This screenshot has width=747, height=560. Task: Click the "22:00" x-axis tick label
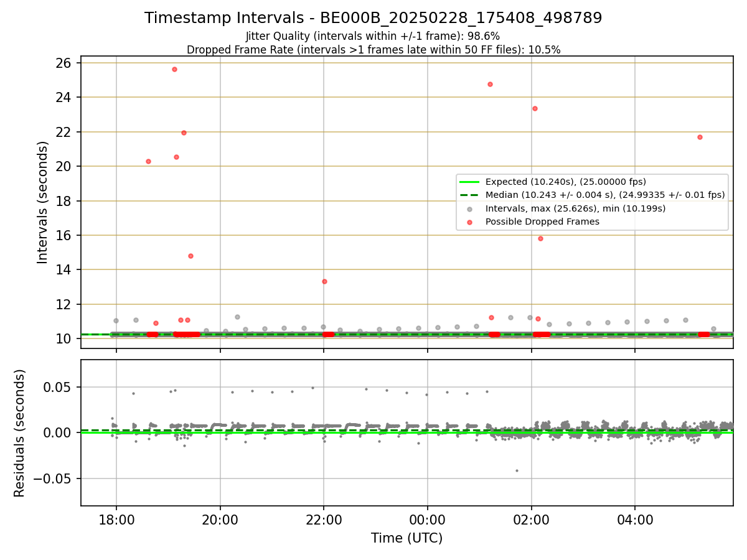tap(324, 520)
